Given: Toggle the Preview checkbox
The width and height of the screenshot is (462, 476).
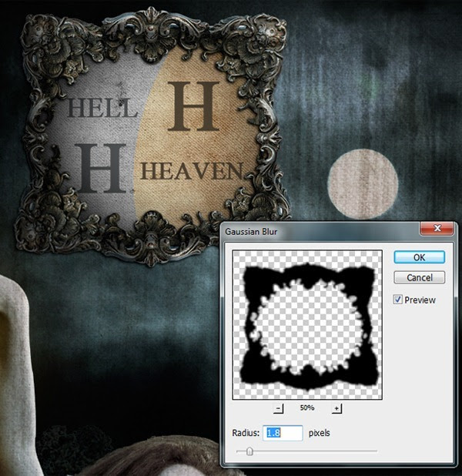Looking at the screenshot, I should point(397,300).
